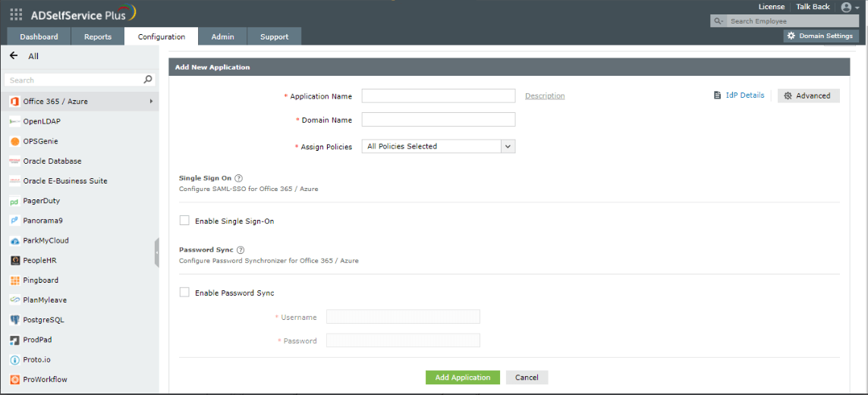The image size is (868, 395).
Task: Enable the Password Sync checkbox
Action: tap(184, 292)
